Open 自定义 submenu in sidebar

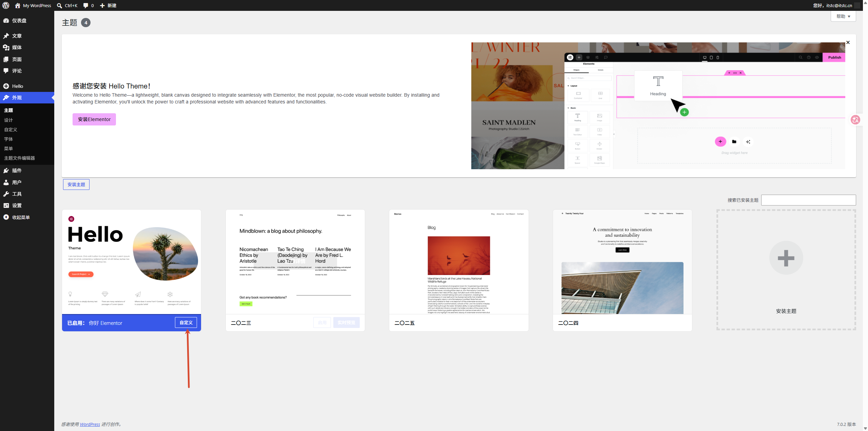pyautogui.click(x=11, y=130)
